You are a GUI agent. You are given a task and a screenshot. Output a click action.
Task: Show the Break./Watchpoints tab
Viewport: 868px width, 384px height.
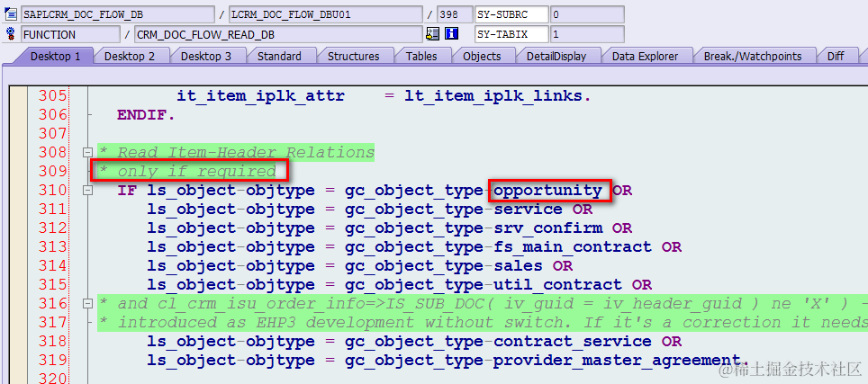pos(753,56)
